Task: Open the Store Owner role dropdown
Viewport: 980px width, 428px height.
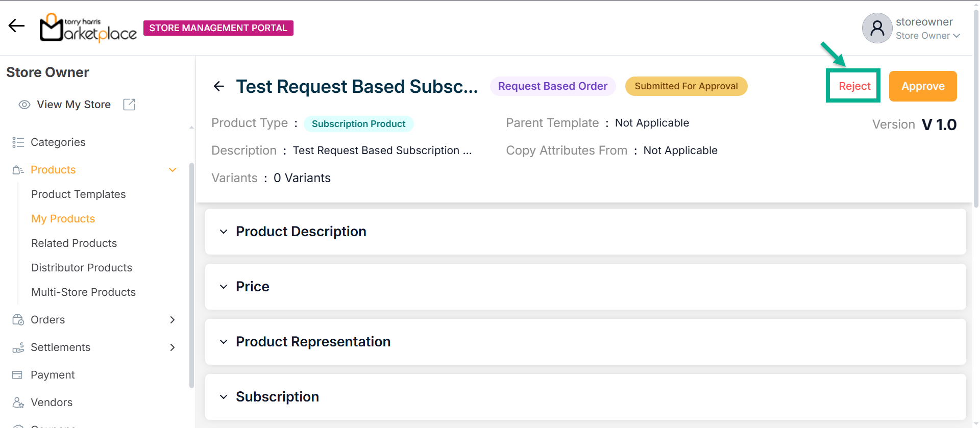Action: pos(956,36)
